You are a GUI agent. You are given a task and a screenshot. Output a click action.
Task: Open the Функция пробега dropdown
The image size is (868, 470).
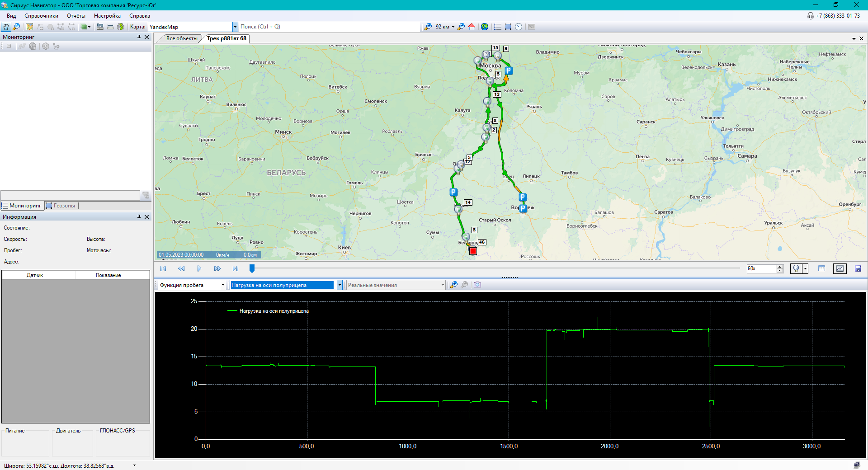point(222,285)
